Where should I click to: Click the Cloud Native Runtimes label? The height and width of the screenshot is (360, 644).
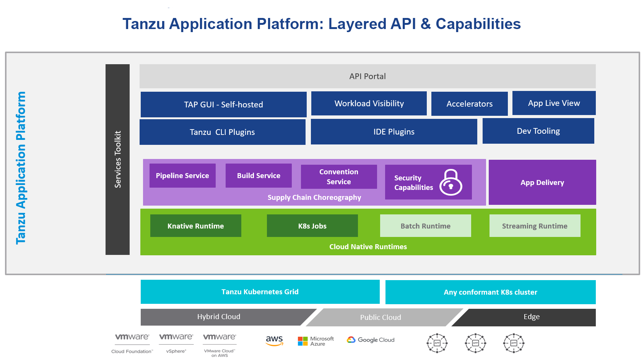368,246
